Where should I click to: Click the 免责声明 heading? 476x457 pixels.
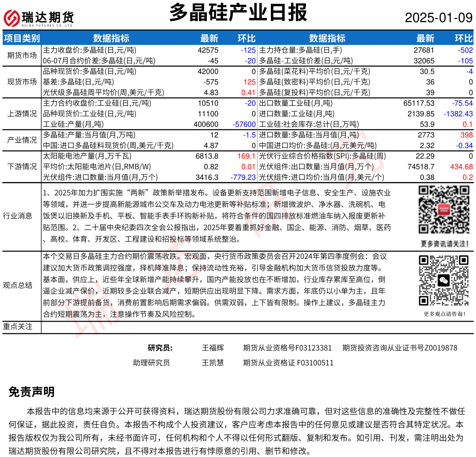tap(32, 392)
